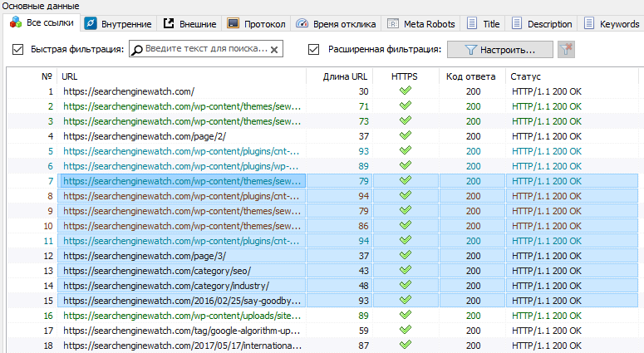Click the URL length 86 in row 10

coord(363,226)
